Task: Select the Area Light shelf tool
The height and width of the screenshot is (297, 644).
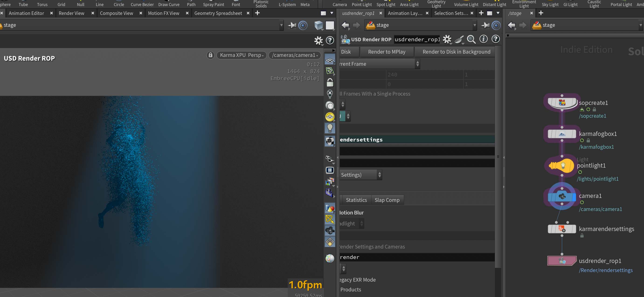Action: (409, 4)
